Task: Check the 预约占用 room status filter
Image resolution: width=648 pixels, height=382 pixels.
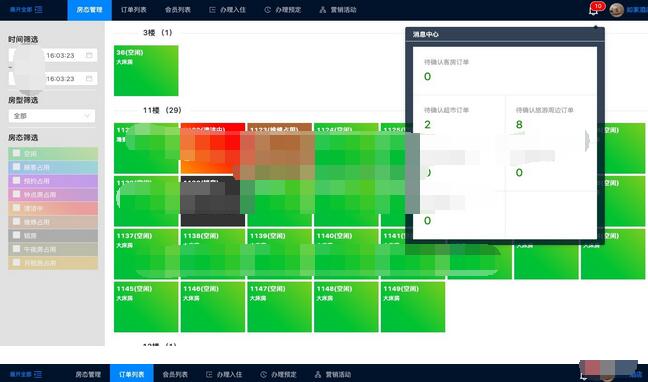Action: pyautogui.click(x=17, y=181)
